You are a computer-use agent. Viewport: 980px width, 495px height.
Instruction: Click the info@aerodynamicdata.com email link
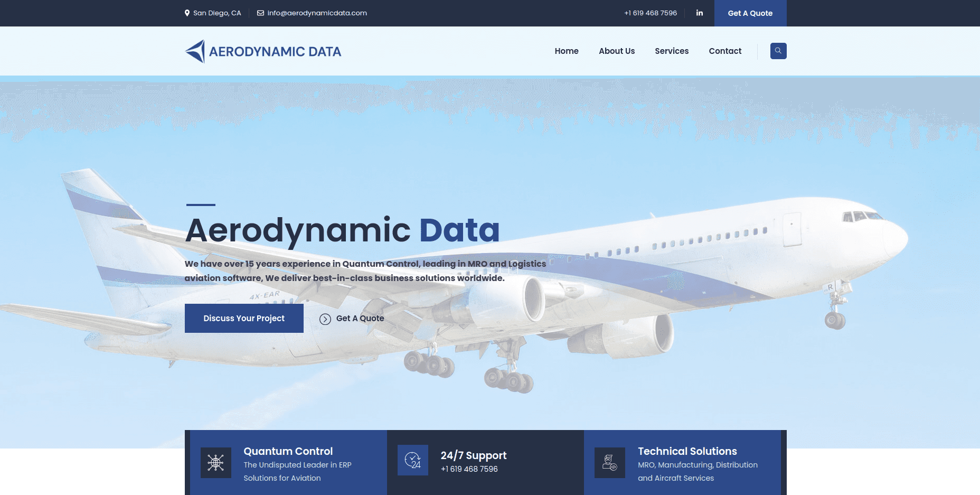pos(317,13)
